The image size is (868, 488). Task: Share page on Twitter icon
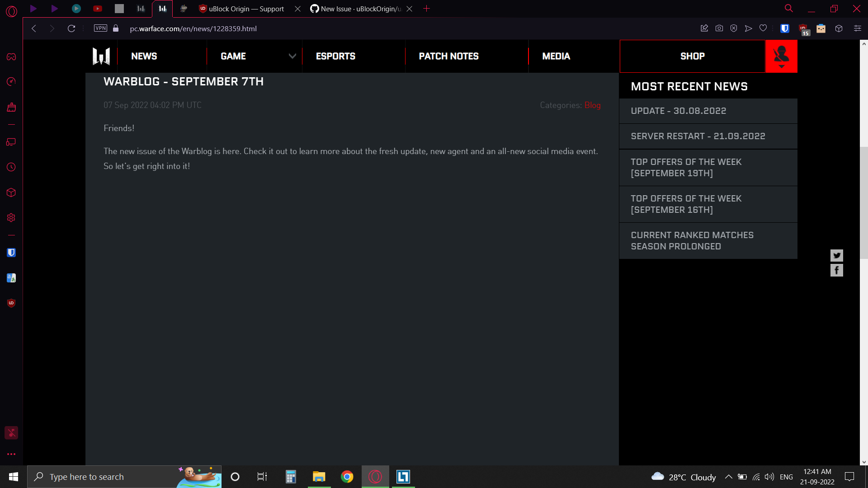(x=837, y=255)
